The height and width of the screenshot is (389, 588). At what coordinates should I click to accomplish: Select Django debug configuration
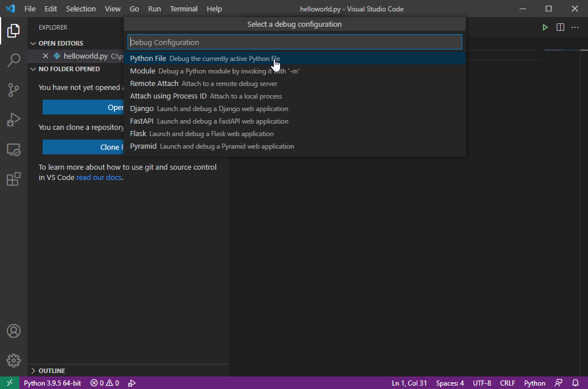click(x=295, y=109)
